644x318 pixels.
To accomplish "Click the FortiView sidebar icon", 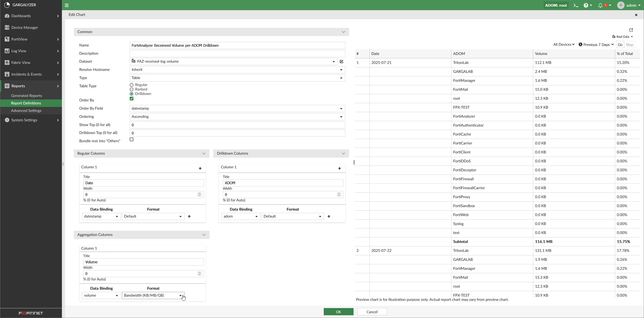I will tap(7, 39).
